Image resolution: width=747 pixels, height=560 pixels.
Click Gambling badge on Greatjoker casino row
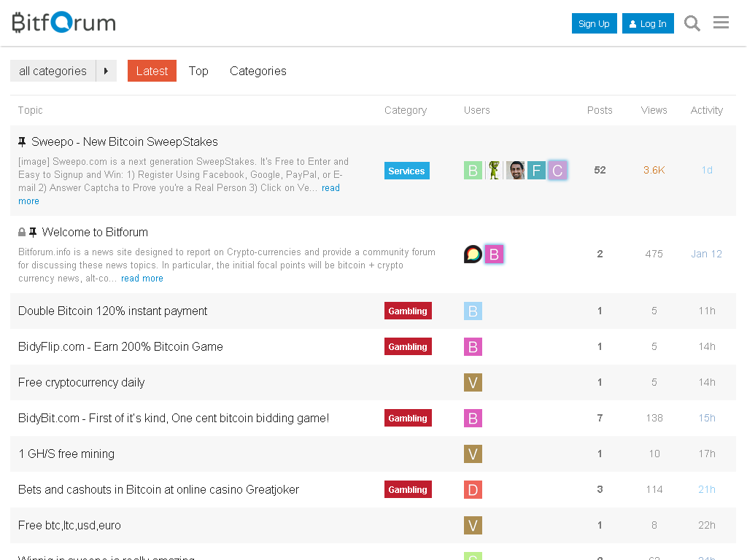click(x=408, y=489)
